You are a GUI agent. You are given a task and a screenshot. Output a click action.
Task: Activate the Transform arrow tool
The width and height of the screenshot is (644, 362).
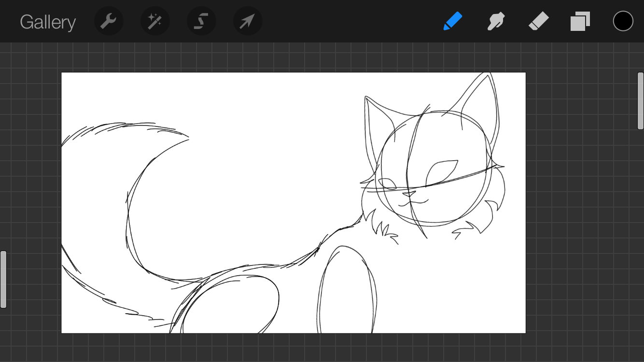pyautogui.click(x=248, y=21)
